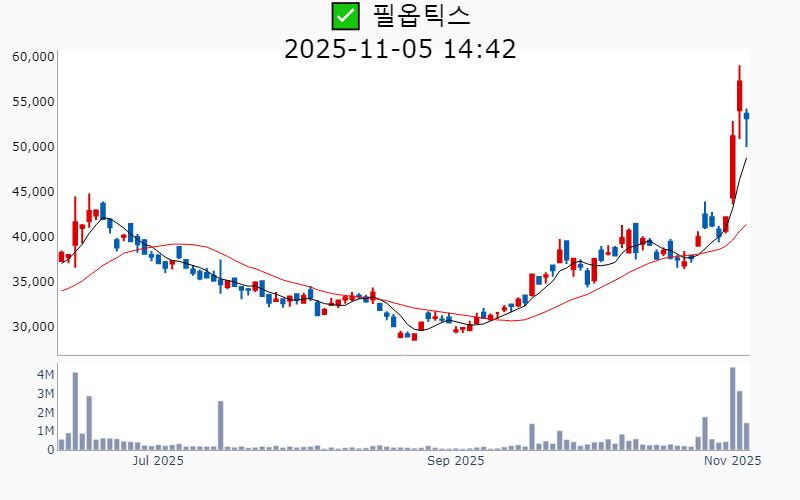Click the 4M volume axis label
This screenshot has width=800, height=500.
(x=45, y=374)
